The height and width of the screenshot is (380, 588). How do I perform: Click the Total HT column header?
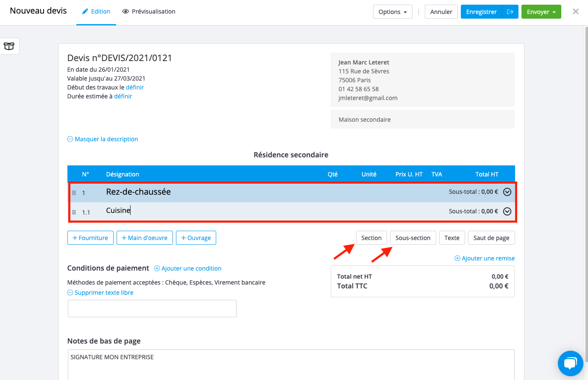pyautogui.click(x=487, y=174)
